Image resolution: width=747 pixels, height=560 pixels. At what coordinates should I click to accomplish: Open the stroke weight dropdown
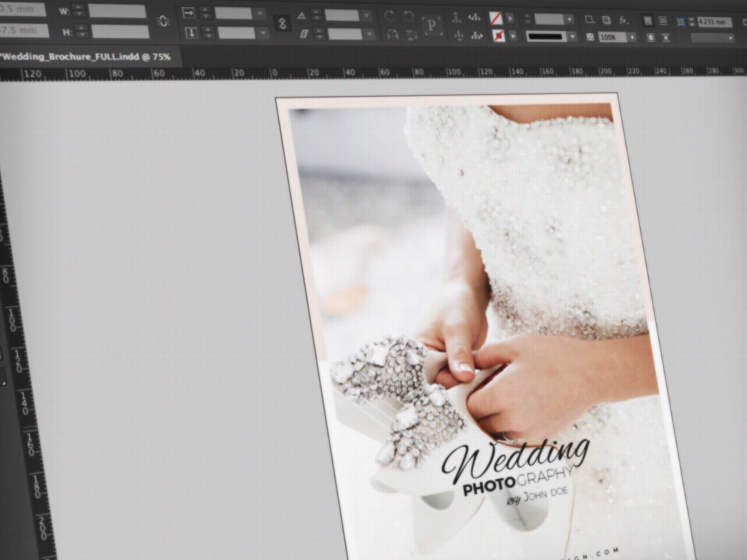pos(570,19)
